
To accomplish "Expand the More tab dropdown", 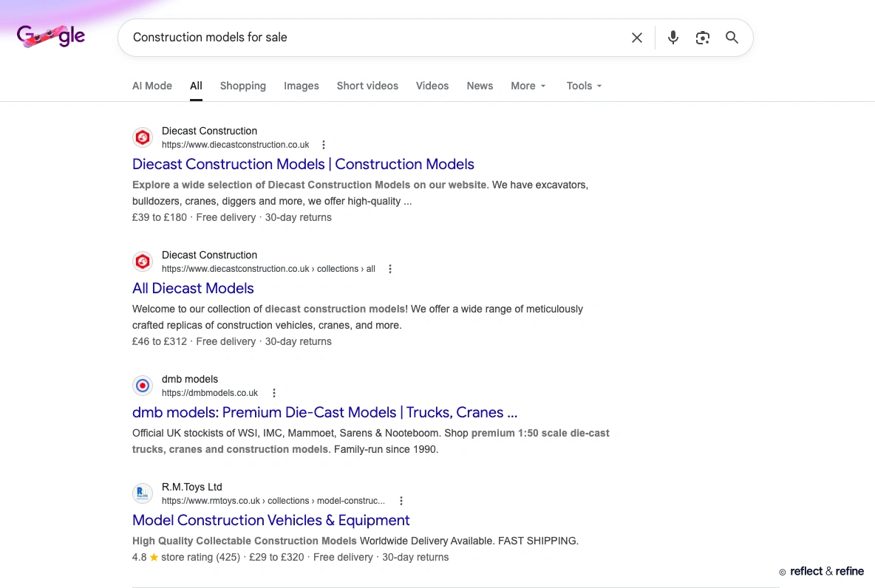I will pos(528,86).
